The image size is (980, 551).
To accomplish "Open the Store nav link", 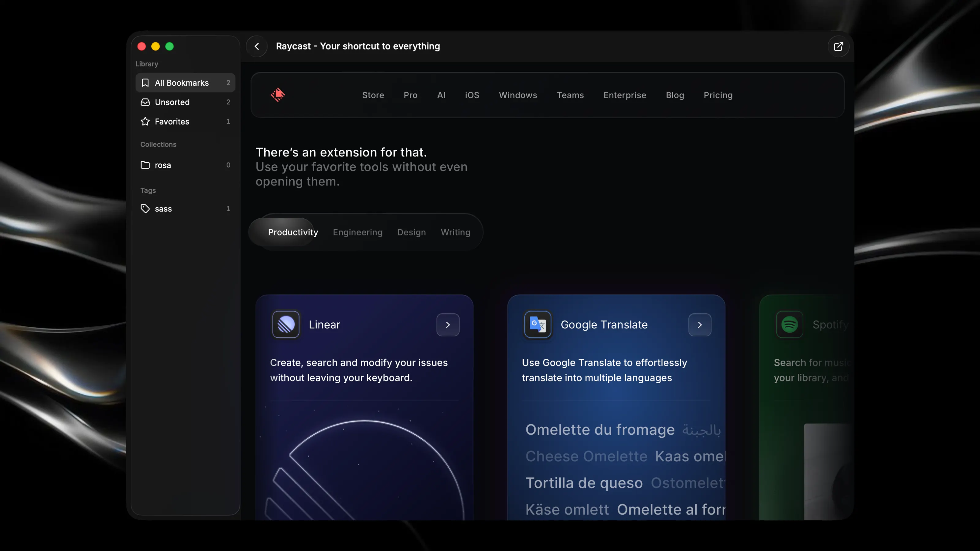I will [x=373, y=95].
